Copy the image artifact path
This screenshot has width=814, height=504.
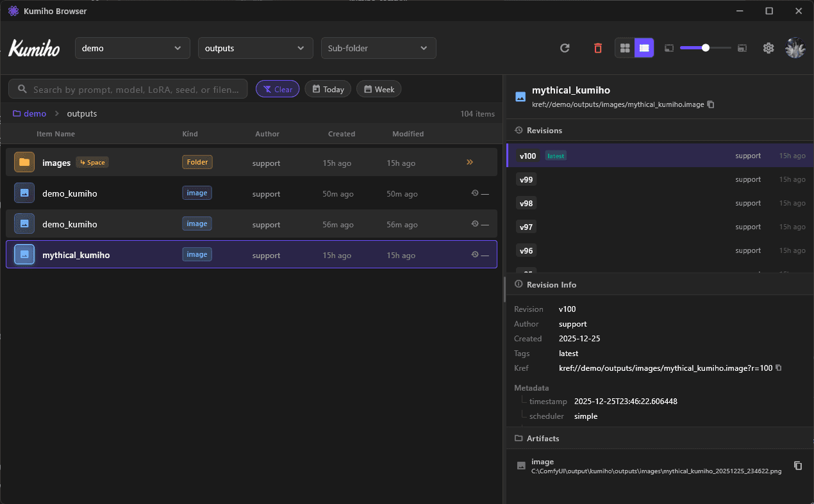798,466
